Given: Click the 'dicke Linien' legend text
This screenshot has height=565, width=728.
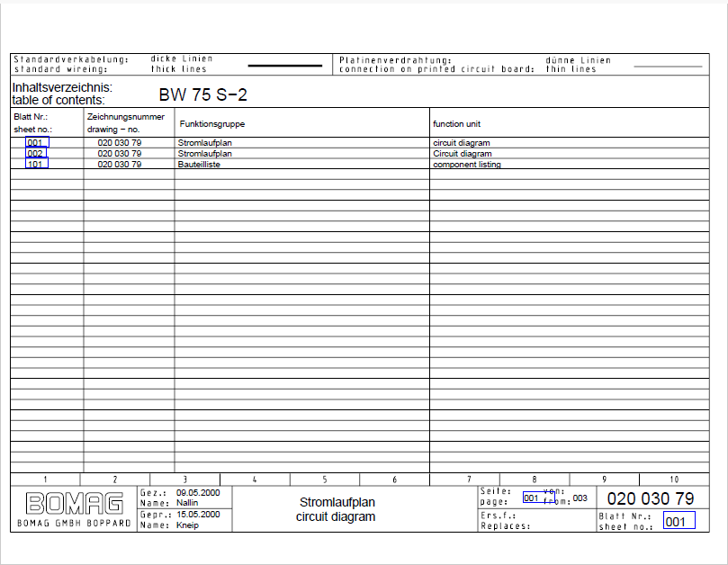Looking at the screenshot, I should 182,58.
